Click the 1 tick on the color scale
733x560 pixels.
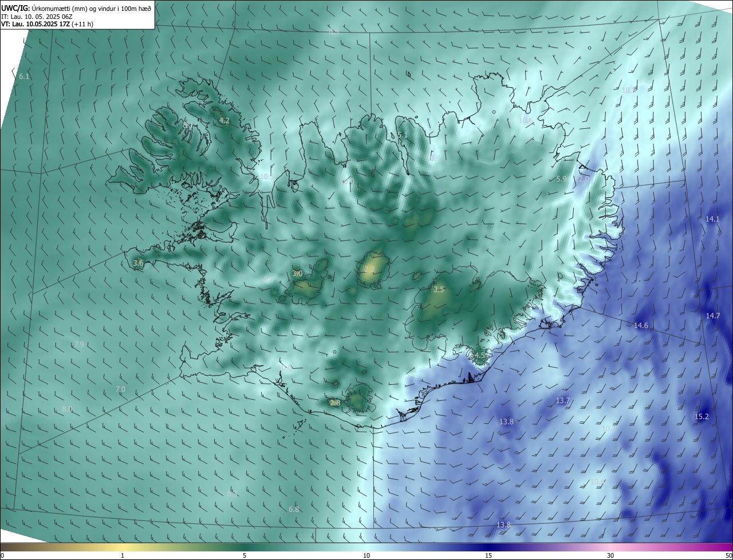(x=123, y=555)
